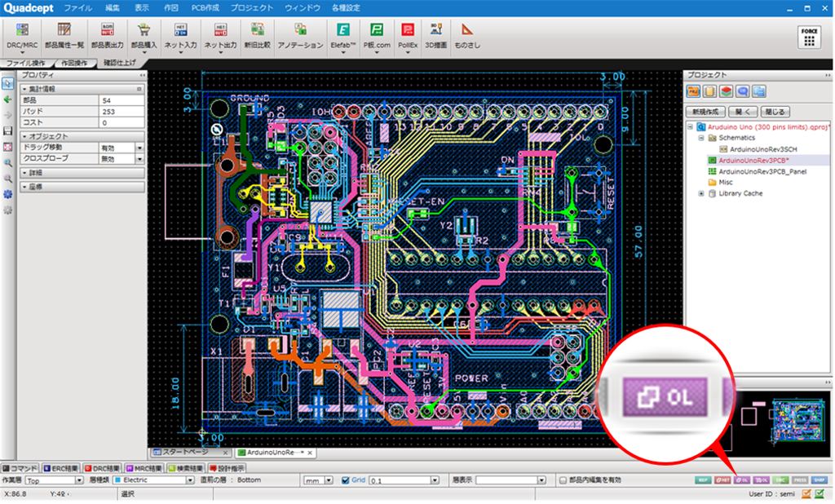The height and width of the screenshot is (504, 835).
Task: Click the blue gear icon in left sidebar
Action: pos(7,194)
